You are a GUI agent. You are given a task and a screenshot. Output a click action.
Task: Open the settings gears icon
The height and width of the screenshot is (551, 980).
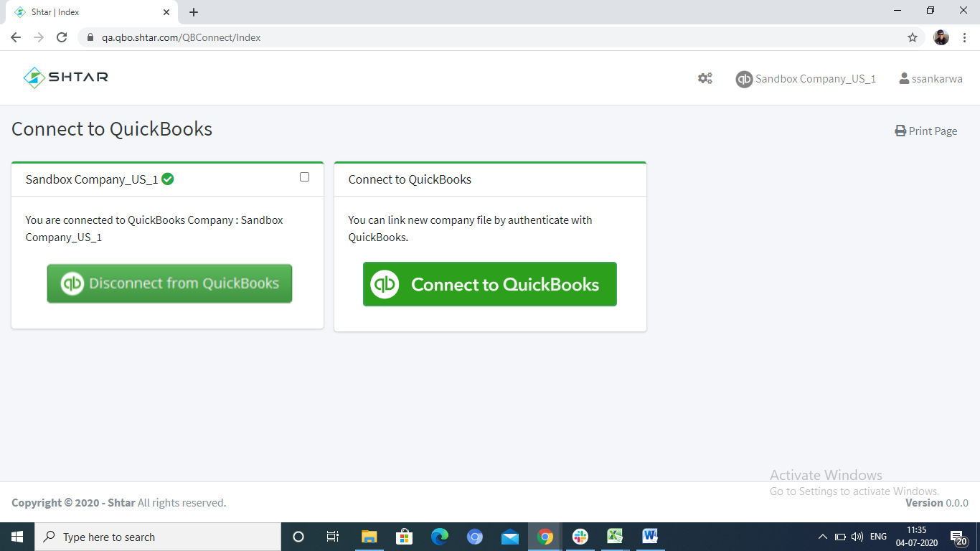tap(705, 79)
